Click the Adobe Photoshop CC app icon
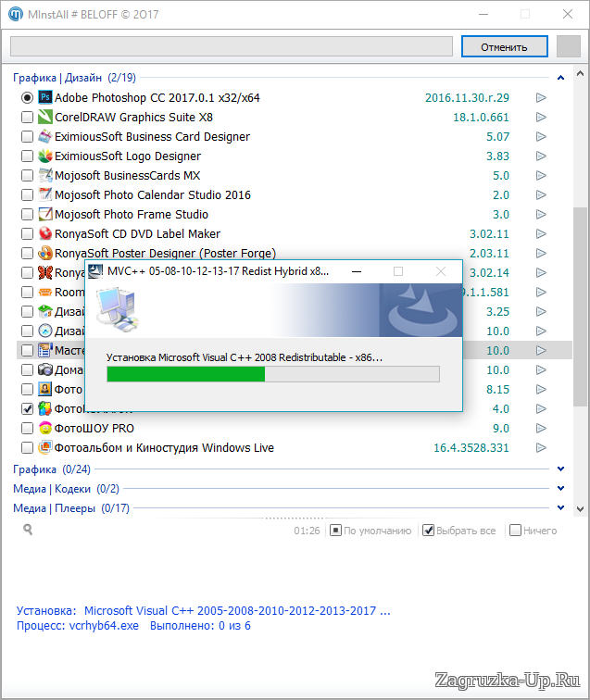590x700 pixels. (x=45, y=97)
